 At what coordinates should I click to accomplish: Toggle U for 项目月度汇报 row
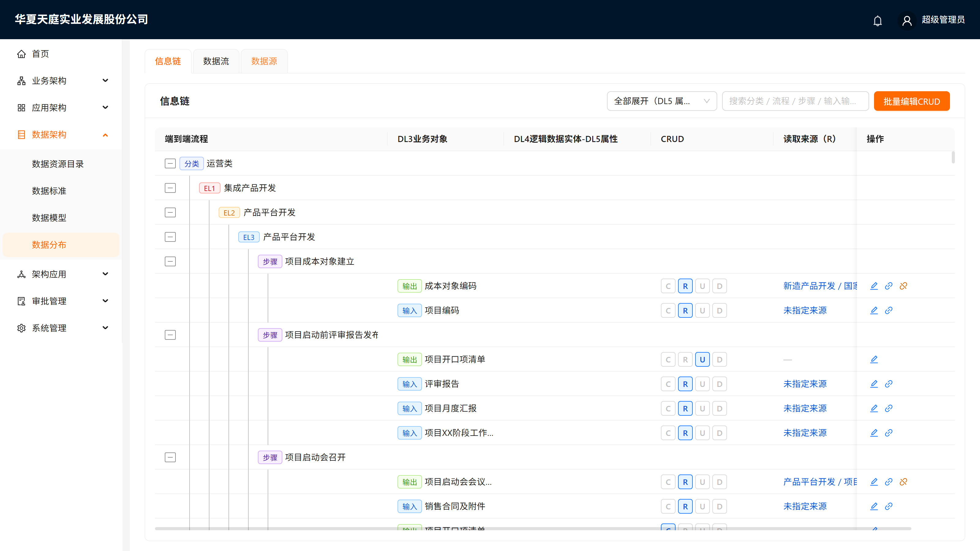pos(702,408)
